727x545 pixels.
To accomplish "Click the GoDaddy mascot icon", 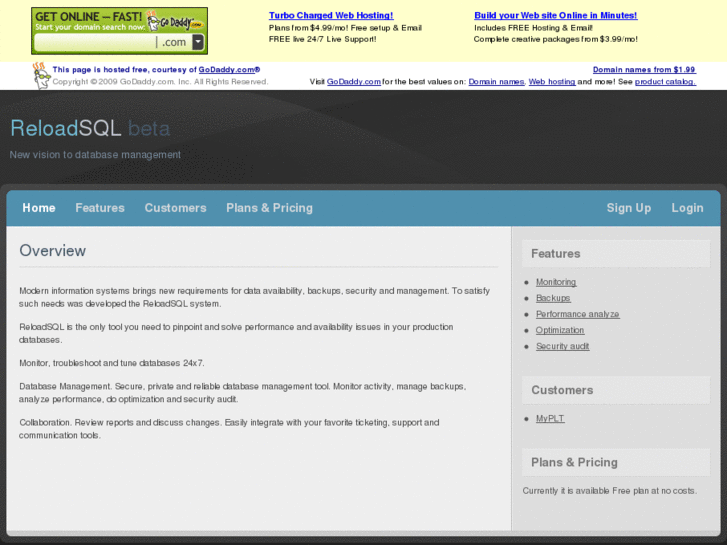I will (41, 76).
